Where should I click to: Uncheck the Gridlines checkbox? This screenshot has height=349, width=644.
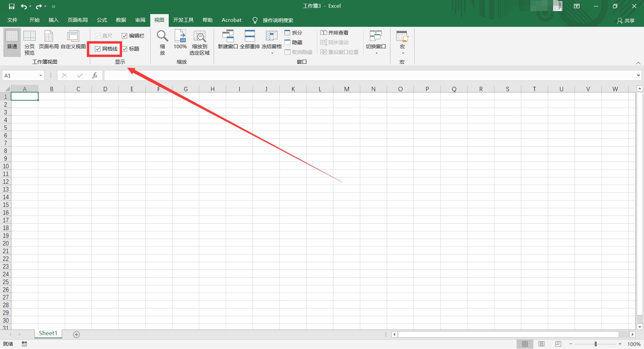click(x=98, y=49)
